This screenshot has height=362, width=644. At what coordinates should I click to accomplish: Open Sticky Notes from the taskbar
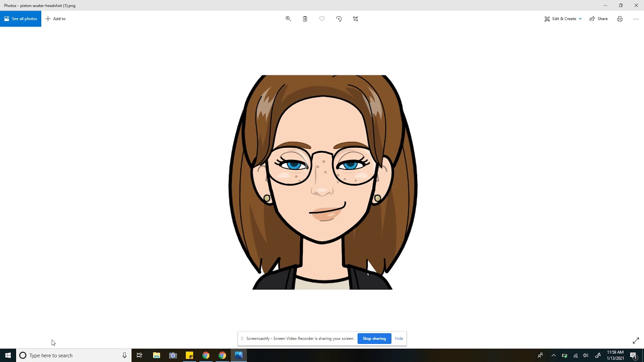coord(189,355)
